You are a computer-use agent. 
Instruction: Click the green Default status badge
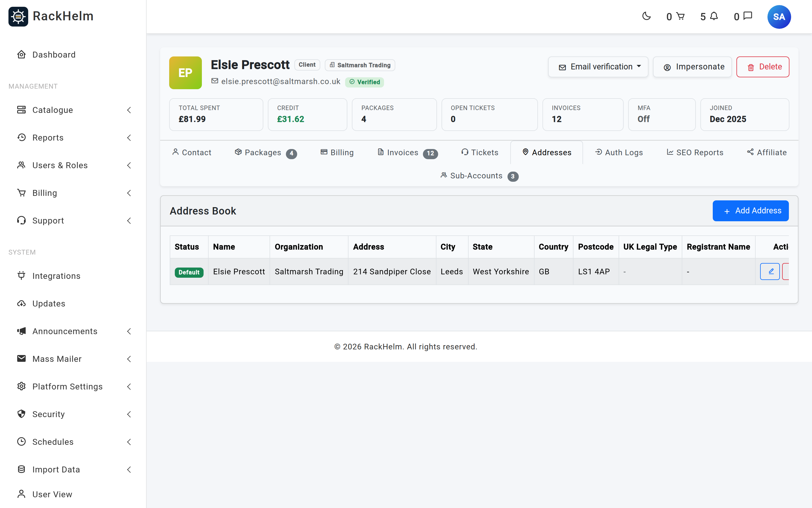coord(189,272)
